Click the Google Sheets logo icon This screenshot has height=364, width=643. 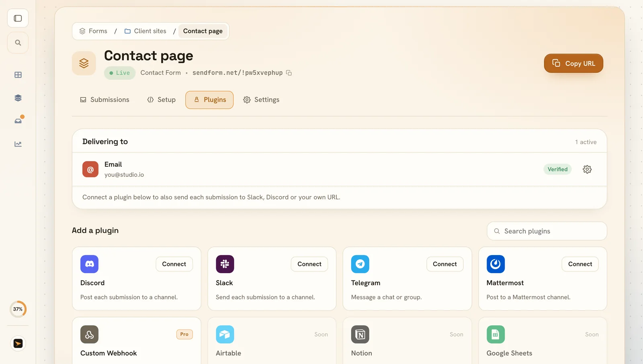click(496, 334)
